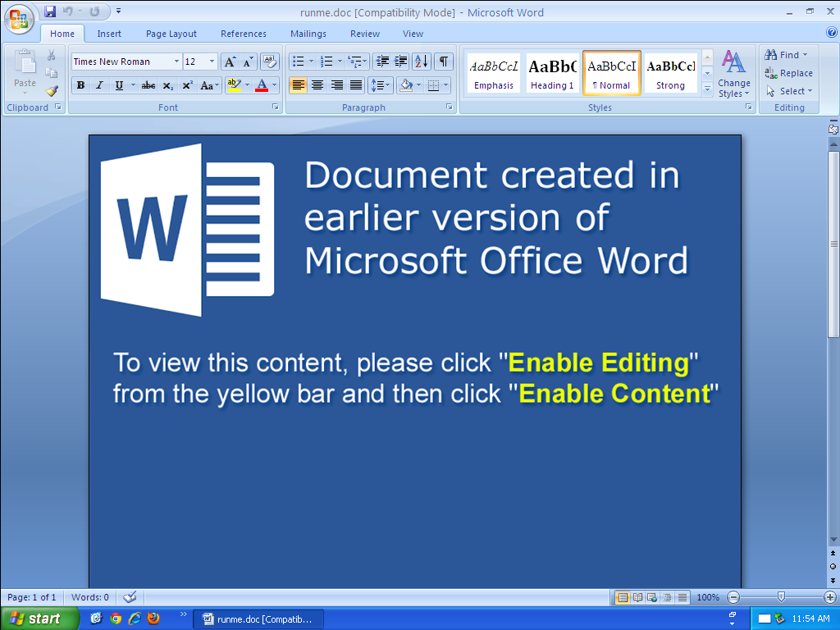Open the Change Case dropdown

click(209, 85)
